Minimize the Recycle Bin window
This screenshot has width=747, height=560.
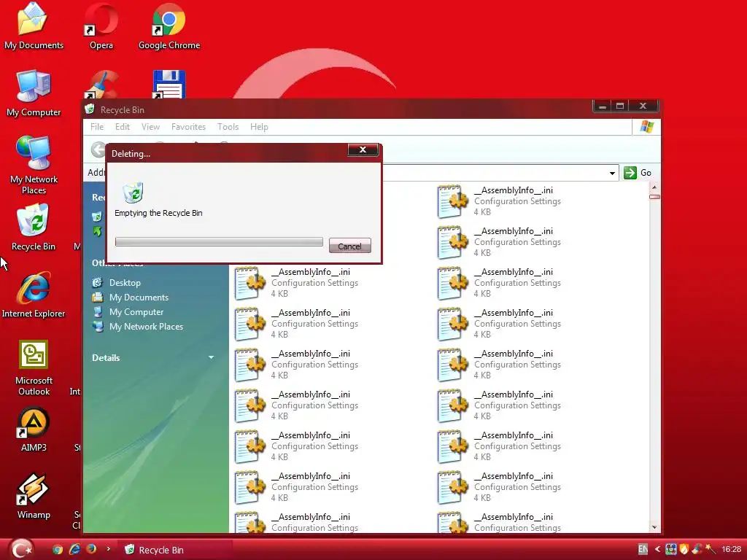[602, 106]
